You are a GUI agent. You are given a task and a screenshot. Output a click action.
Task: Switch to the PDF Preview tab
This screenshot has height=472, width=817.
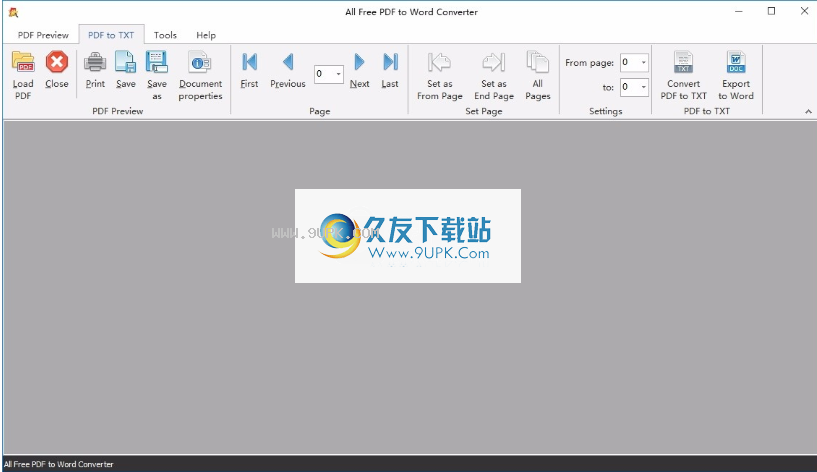pos(43,35)
